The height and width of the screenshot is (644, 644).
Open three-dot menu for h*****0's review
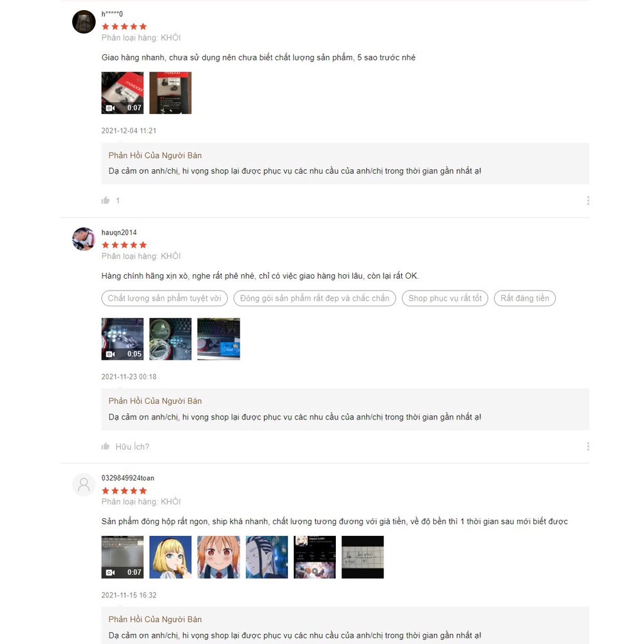point(588,201)
